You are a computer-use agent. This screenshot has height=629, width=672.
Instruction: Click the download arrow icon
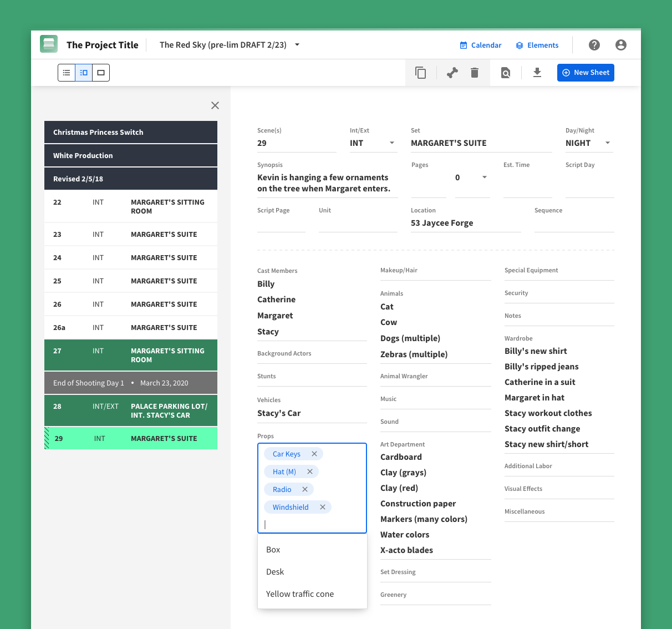click(537, 73)
